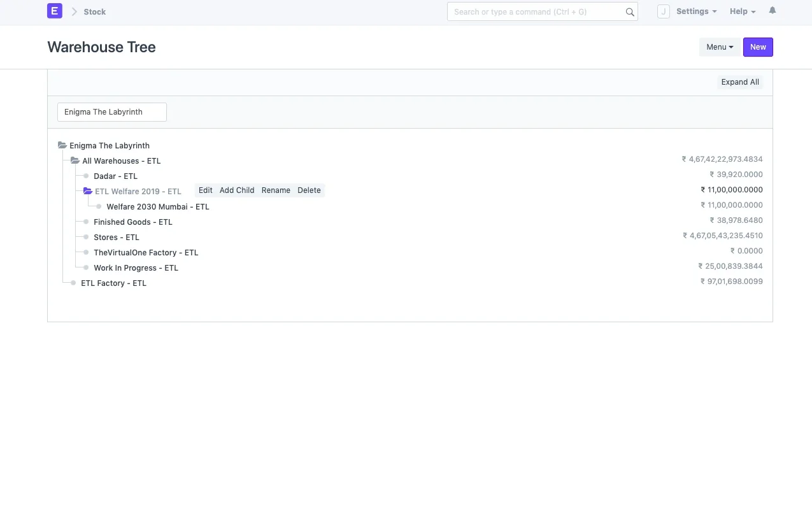Image resolution: width=812 pixels, height=505 pixels.
Task: Click Edit for ETL Welfare 2019
Action: point(206,190)
